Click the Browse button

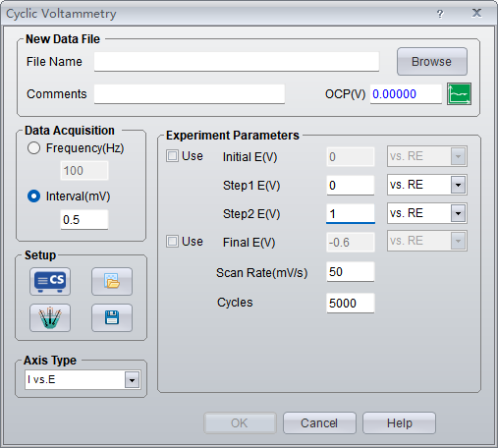tap(432, 61)
